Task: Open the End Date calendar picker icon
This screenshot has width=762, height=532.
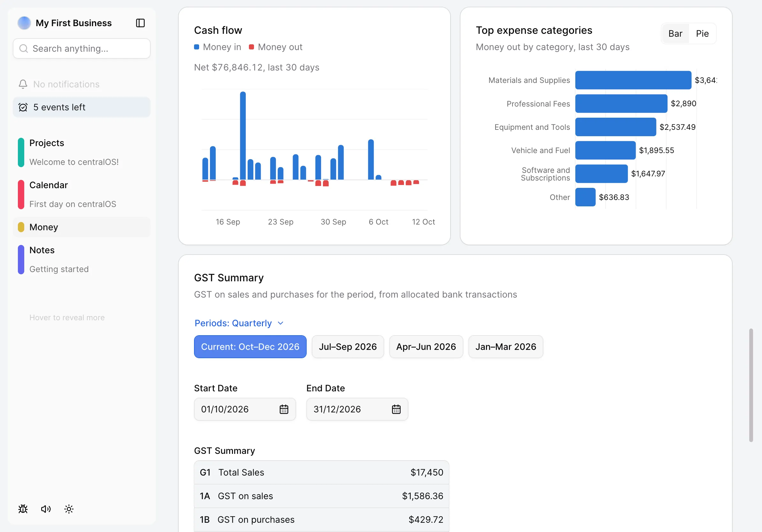Action: click(x=396, y=409)
